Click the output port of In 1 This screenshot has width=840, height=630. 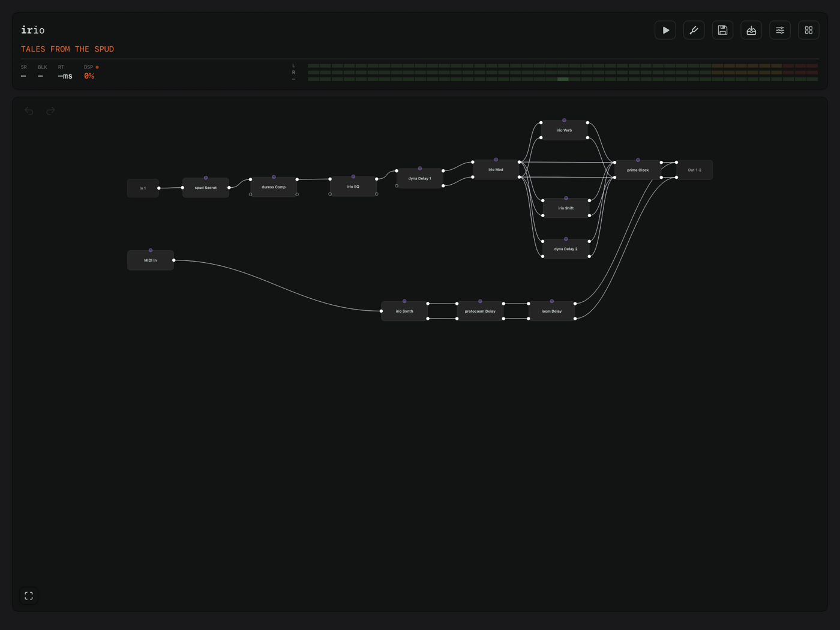[x=159, y=188]
